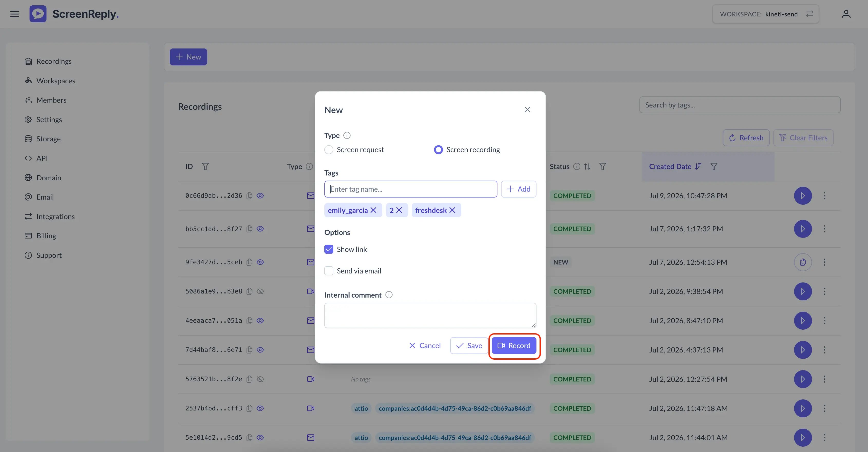The width and height of the screenshot is (868, 452).
Task: Open the Status column filter
Action: pos(602,166)
